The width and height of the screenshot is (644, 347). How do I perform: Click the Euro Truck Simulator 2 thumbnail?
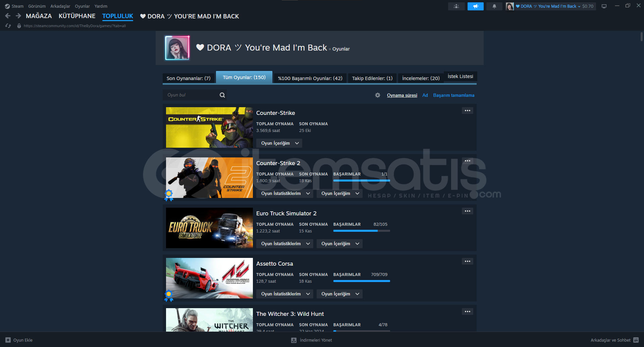(209, 228)
